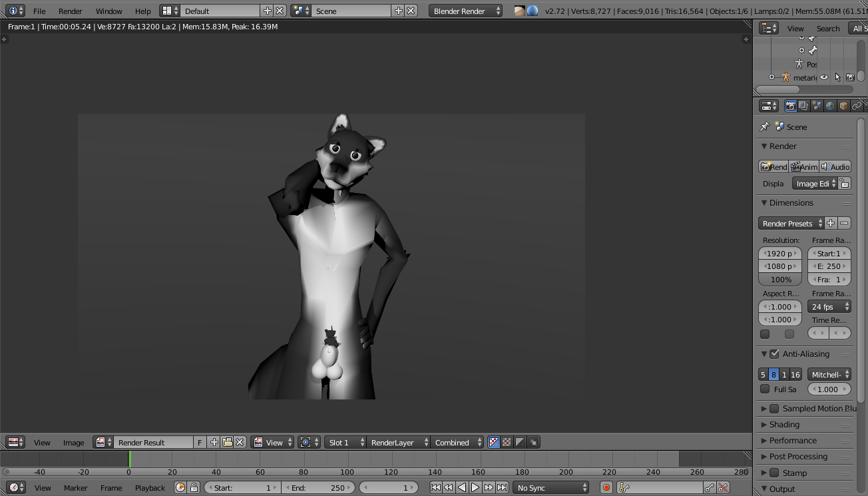This screenshot has height=496, width=868.
Task: Click the Animation render button
Action: pos(804,167)
